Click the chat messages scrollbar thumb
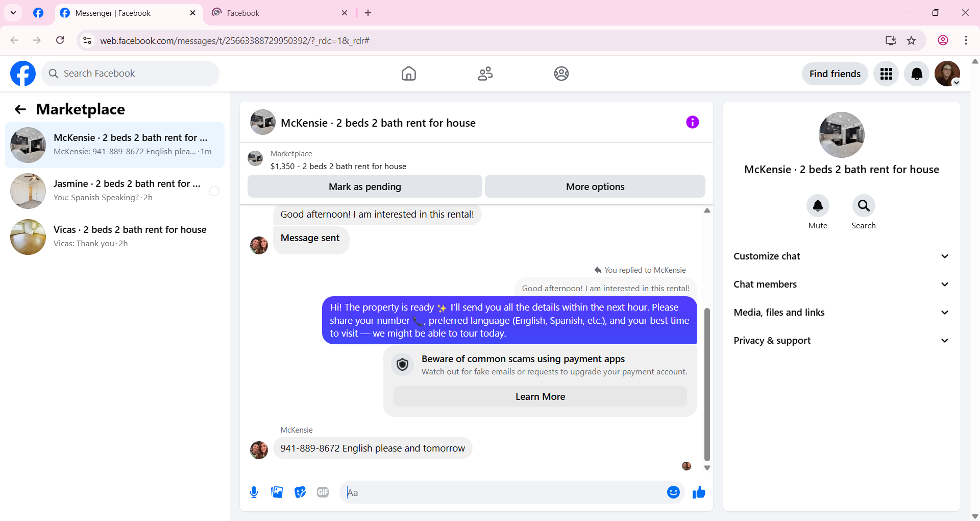 [x=707, y=384]
